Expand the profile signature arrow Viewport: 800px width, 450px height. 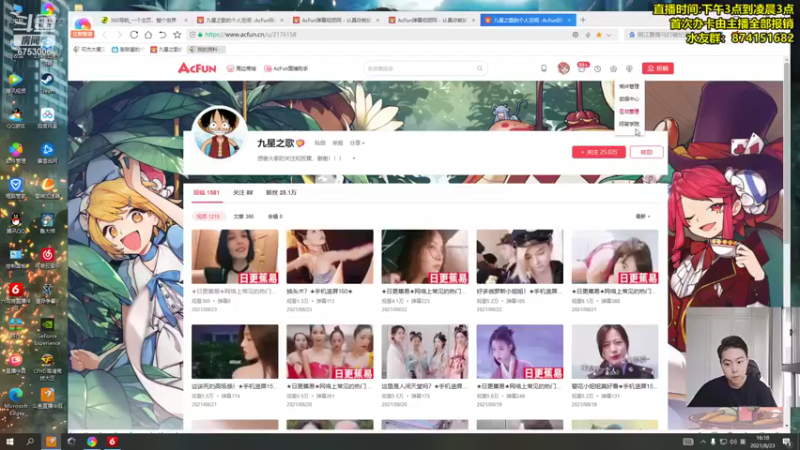(354, 159)
